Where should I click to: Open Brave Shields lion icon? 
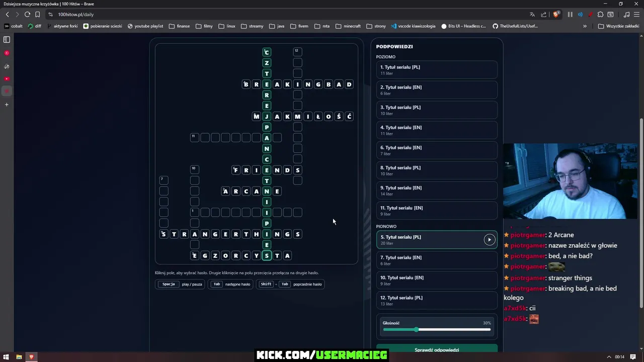point(556,15)
